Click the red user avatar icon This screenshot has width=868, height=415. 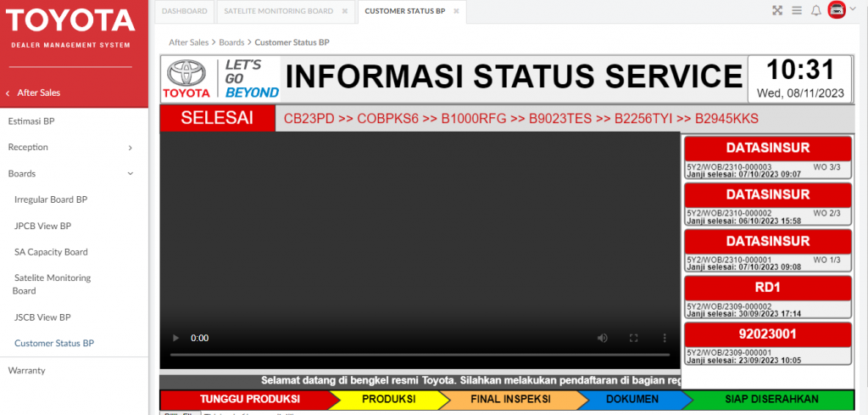837,9
